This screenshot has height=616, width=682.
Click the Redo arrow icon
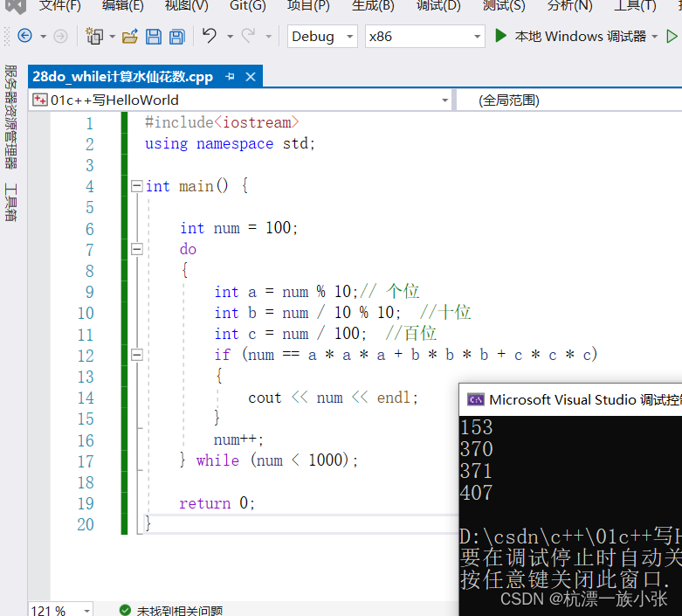249,36
